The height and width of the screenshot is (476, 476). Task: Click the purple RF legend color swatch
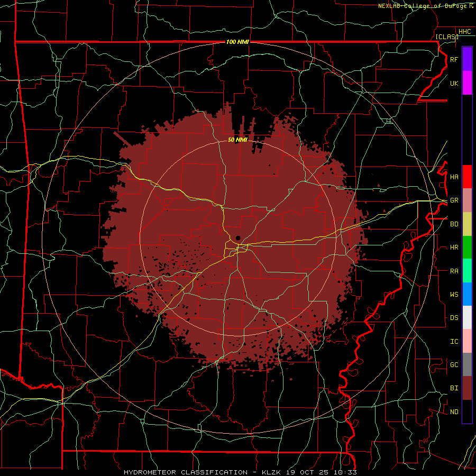point(467,59)
